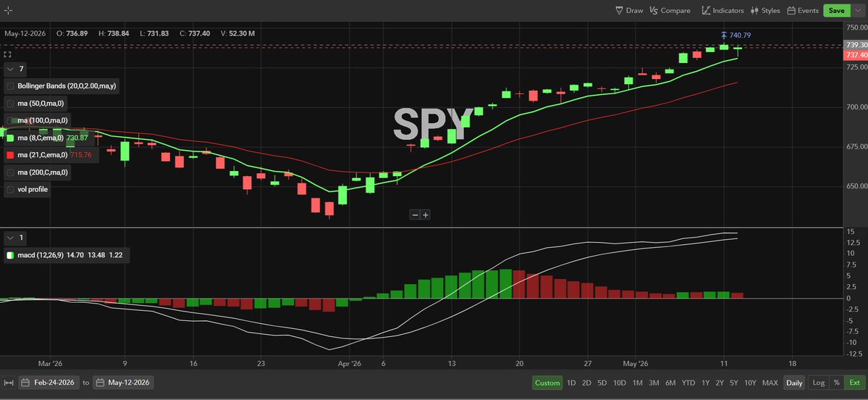The image size is (868, 400).
Task: Click the date range width icon
Action: tap(8, 383)
